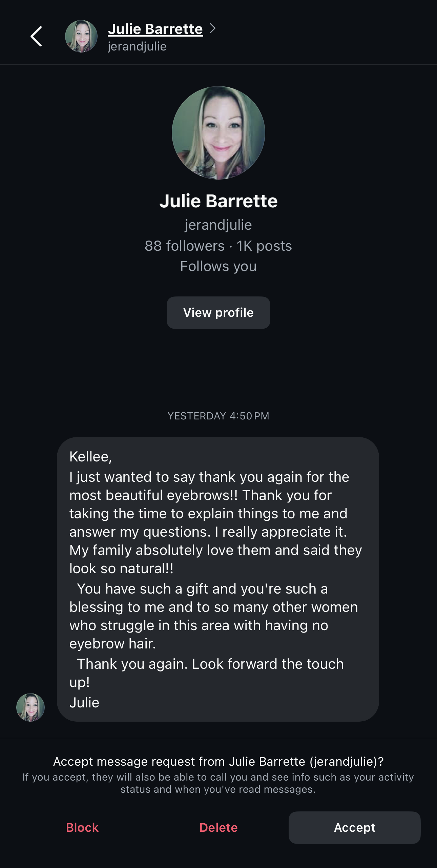Tap the large circular profile photo
Image resolution: width=437 pixels, height=868 pixels.
218,133
